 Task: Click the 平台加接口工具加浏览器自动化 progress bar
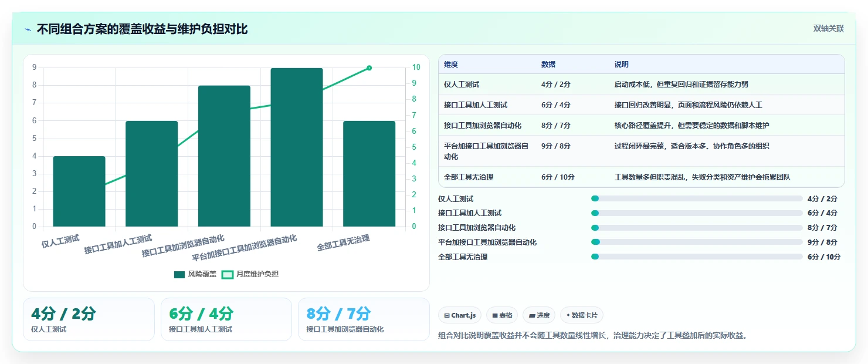pyautogui.click(x=697, y=242)
